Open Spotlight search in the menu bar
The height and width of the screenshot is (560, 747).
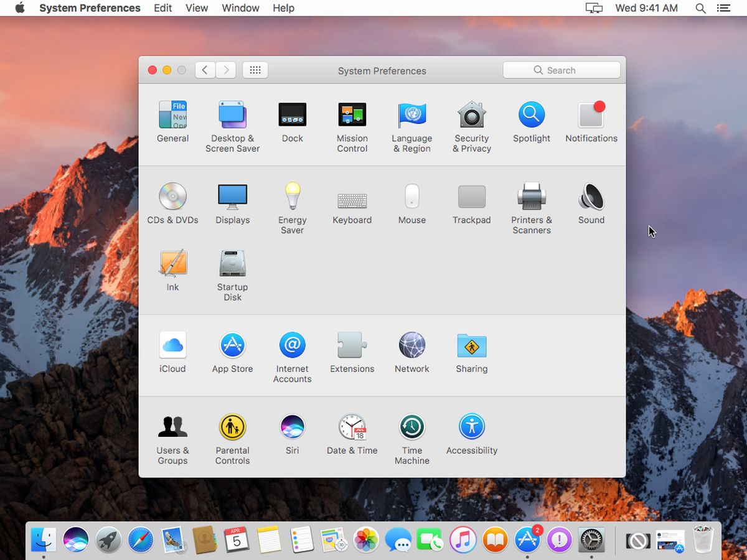click(700, 8)
